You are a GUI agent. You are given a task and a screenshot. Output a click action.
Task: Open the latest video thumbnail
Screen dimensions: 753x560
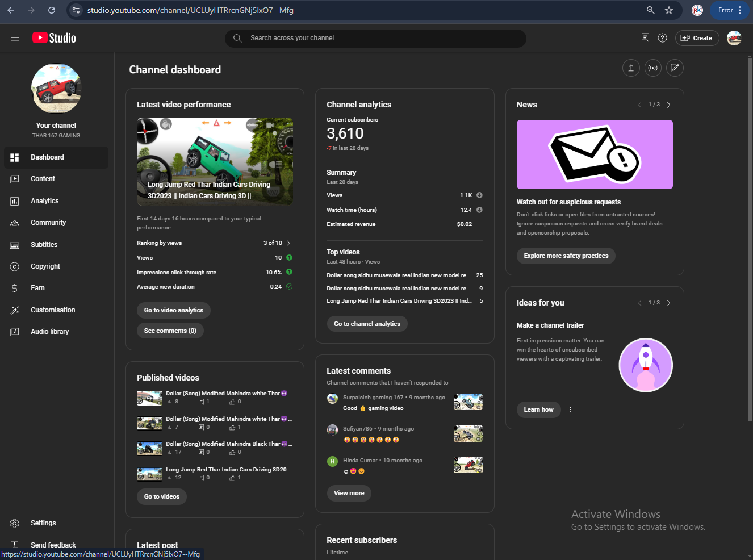(215, 162)
